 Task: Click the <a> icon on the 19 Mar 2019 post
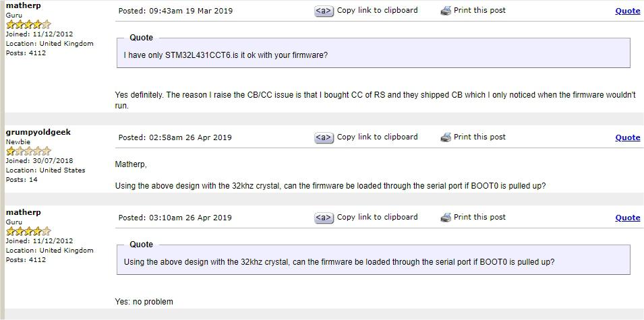pos(324,11)
